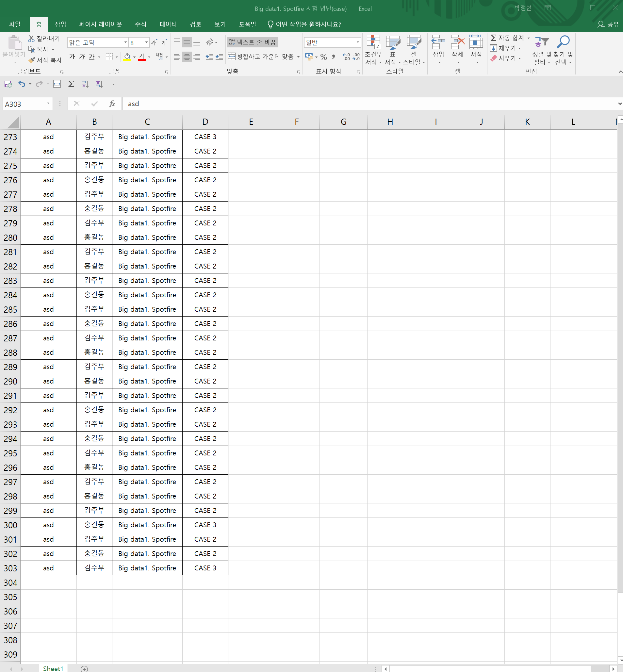
Task: Center text horizontally in cells
Action: tap(187, 57)
